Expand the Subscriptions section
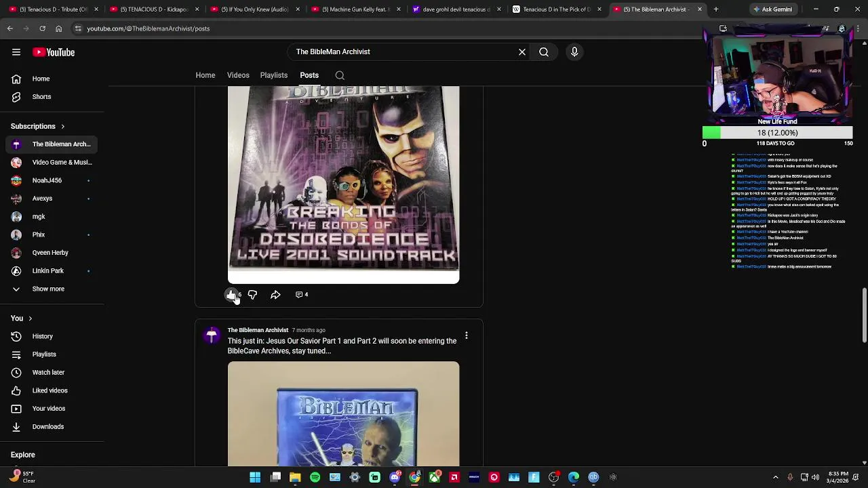 point(38,126)
